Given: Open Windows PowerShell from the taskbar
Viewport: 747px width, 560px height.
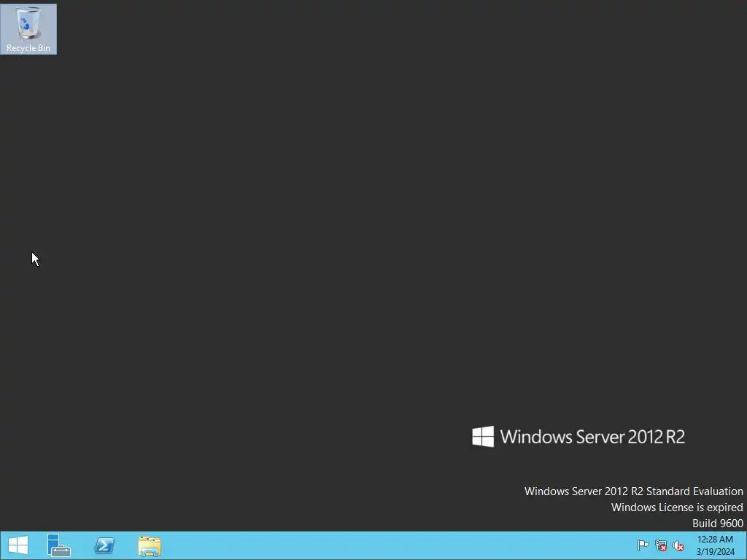Looking at the screenshot, I should click(x=104, y=545).
